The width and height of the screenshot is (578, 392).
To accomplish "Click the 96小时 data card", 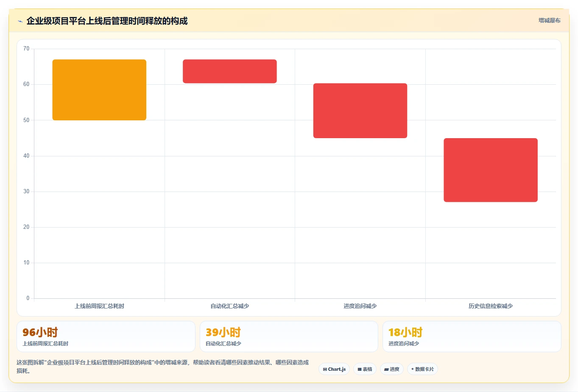I will [106, 336].
